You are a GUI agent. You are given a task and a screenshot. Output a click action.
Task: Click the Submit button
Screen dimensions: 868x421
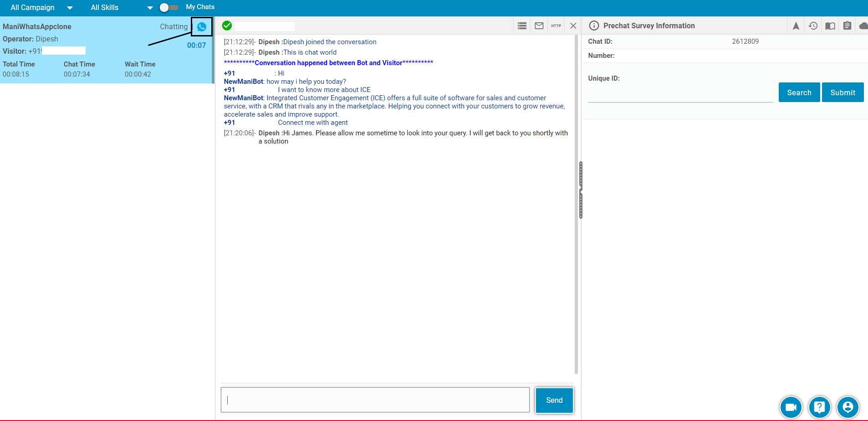842,92
